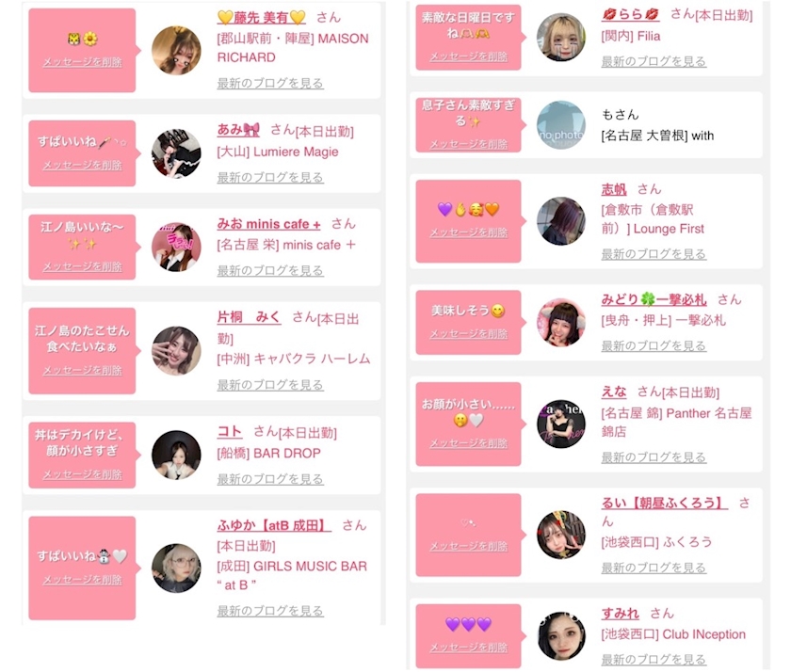Open the no photo placeholder avatar
The width and height of the screenshot is (791, 672).
[x=561, y=125]
